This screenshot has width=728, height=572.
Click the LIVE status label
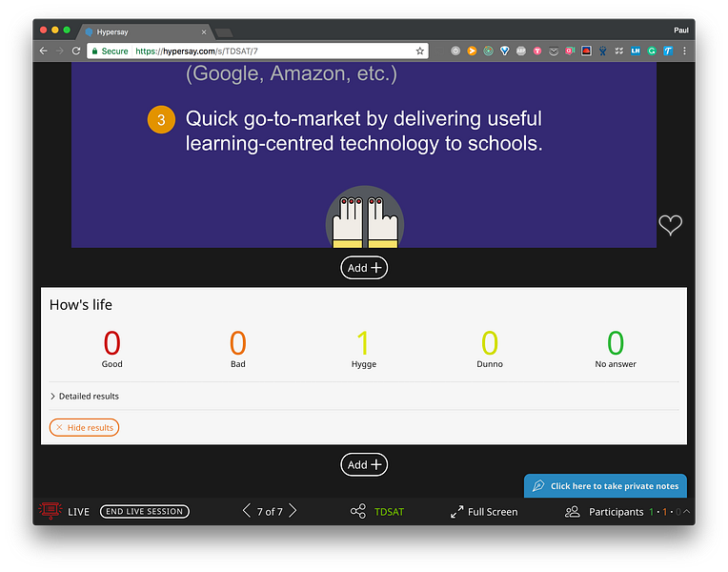(78, 512)
